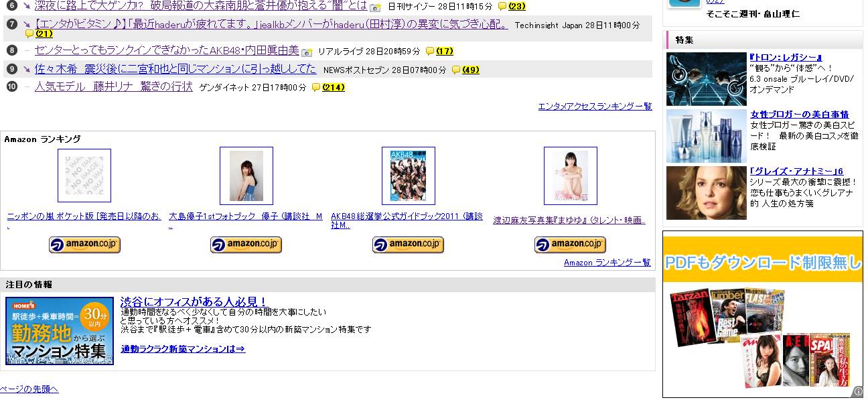Click PDFもダウンロード制限無し magazine ad
This screenshot has width=868, height=400.
pos(763,314)
